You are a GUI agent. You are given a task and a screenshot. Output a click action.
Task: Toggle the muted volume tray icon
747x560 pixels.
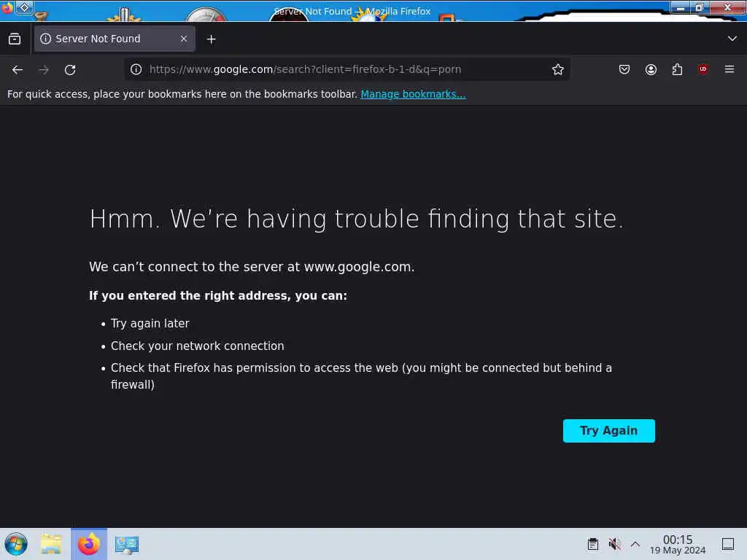coord(614,544)
